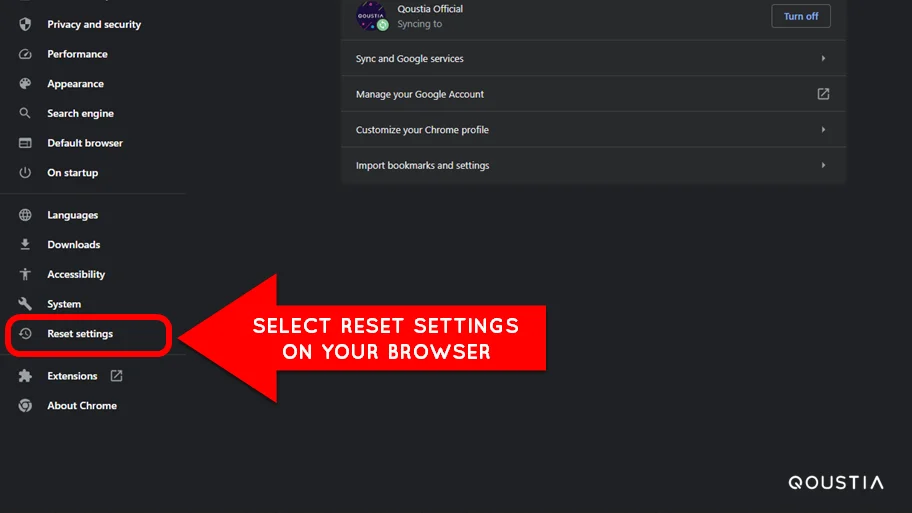Click the On startup power icon
This screenshot has height=513, width=912.
[25, 173]
